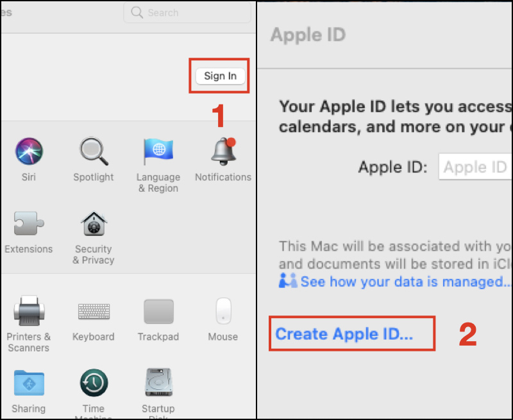Open Spotlight settings

point(94,150)
